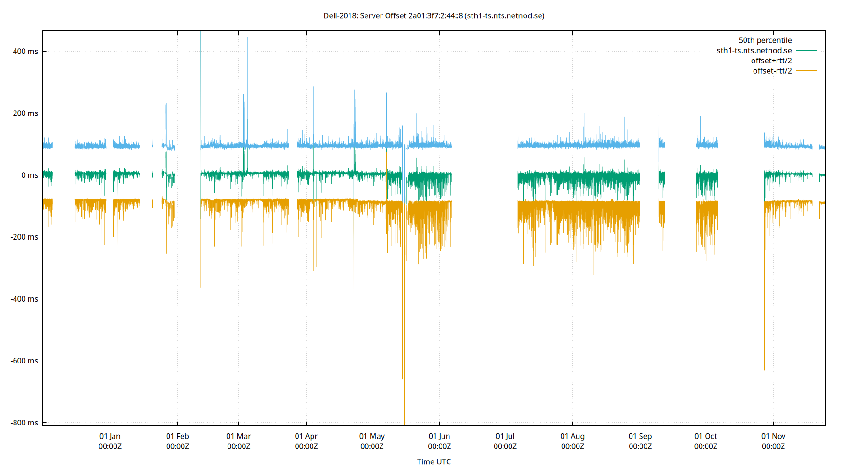Disable the "offset-rtt/2" series in legend

[772, 71]
